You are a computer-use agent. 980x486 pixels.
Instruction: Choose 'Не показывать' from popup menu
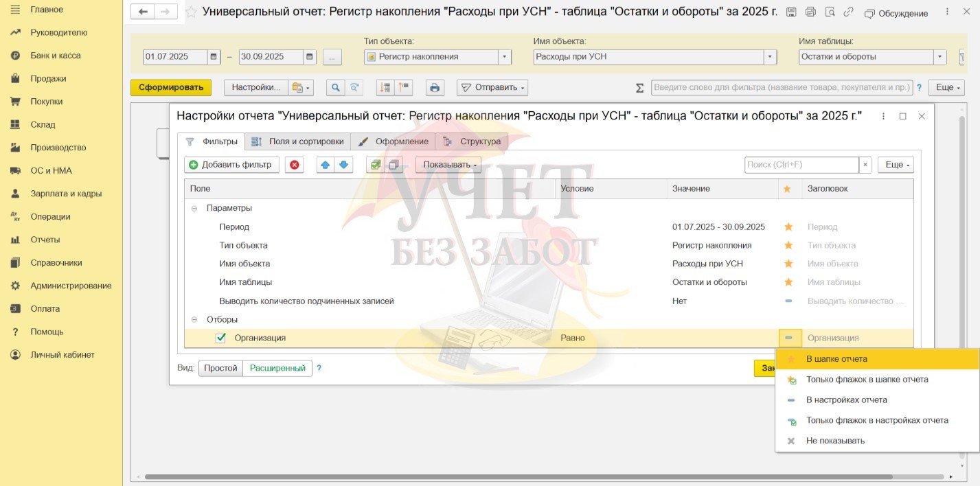[835, 441]
